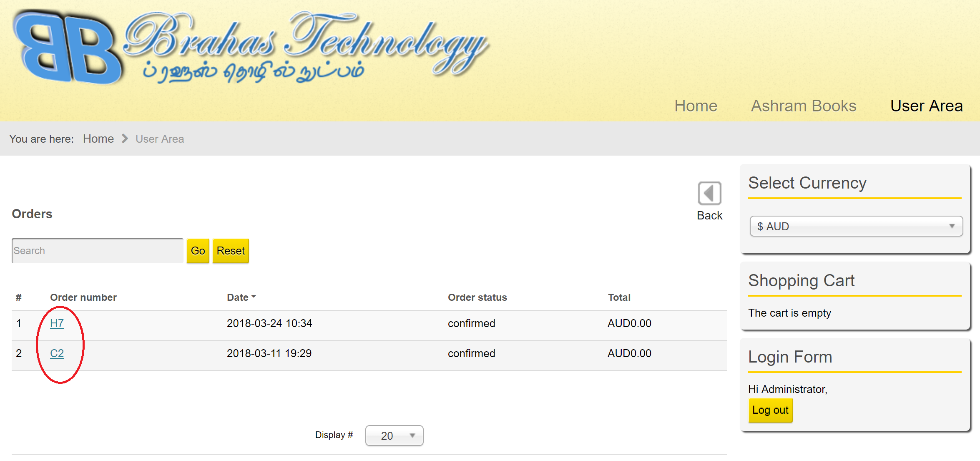Open order C2 link
The image size is (980, 461).
tap(57, 353)
